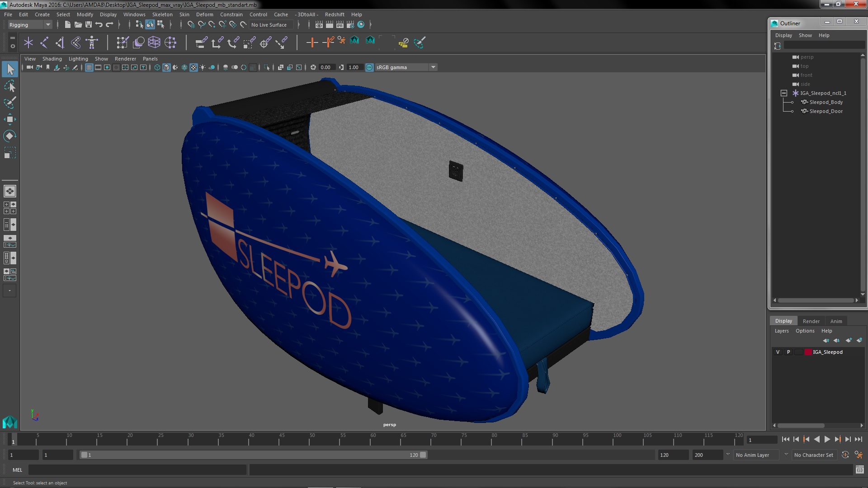Start IPR render from toolbar

pyautogui.click(x=340, y=25)
